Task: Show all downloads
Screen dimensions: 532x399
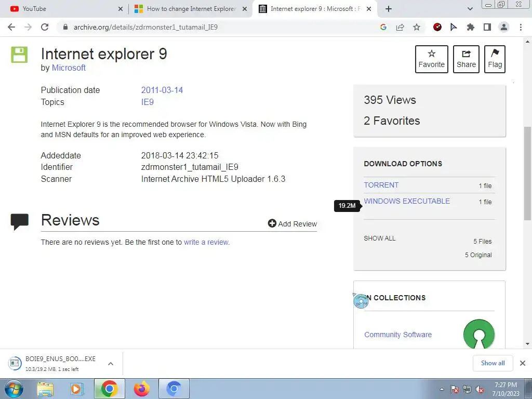Action: [493, 363]
